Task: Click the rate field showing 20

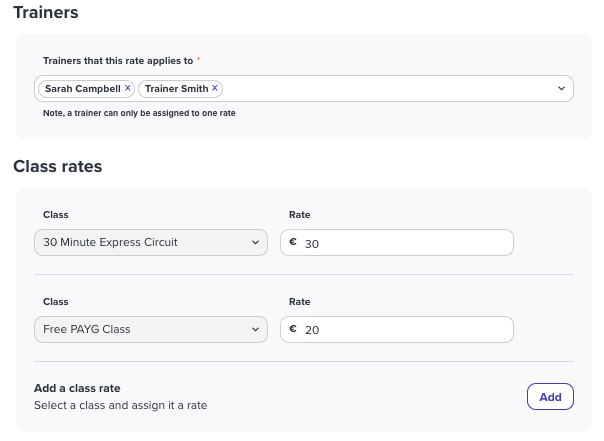Action: click(x=397, y=329)
